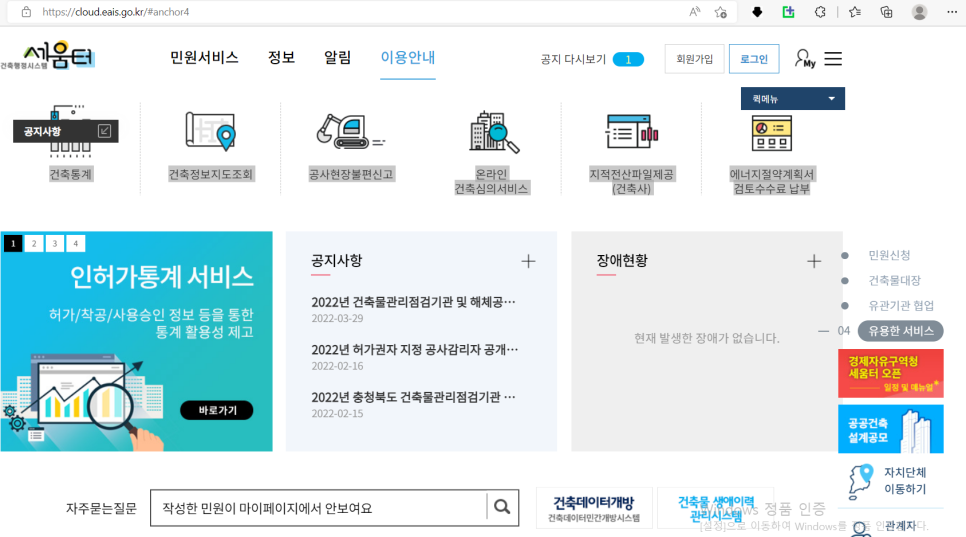This screenshot has height=537, width=966.
Task: Open the 자치단체 이동하기 map icon
Action: [x=861, y=482]
